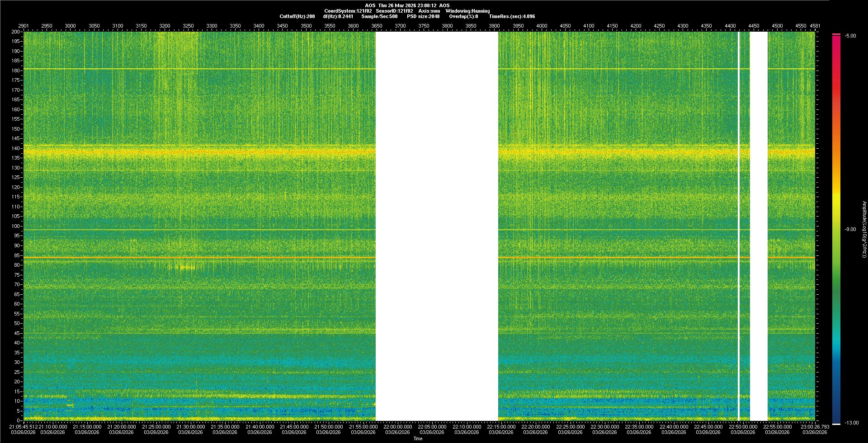Click the -9.00 label on the colorbar
Screen dimensions: 868x443
(850, 229)
